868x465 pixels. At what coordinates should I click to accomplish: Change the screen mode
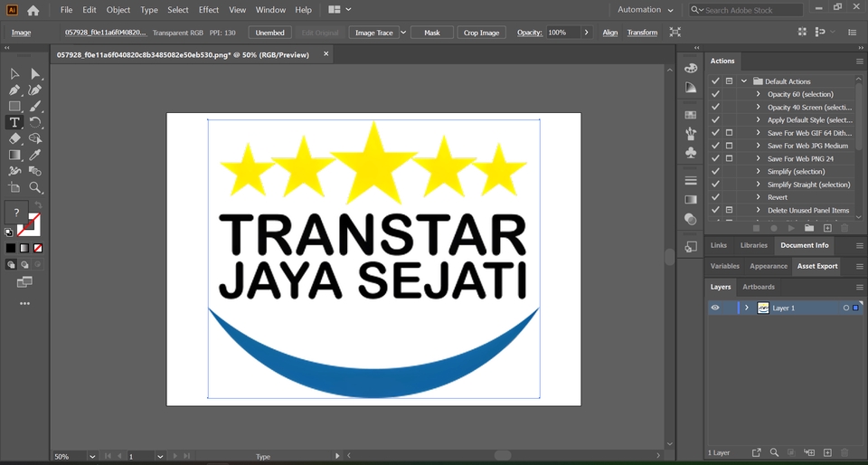point(24,282)
